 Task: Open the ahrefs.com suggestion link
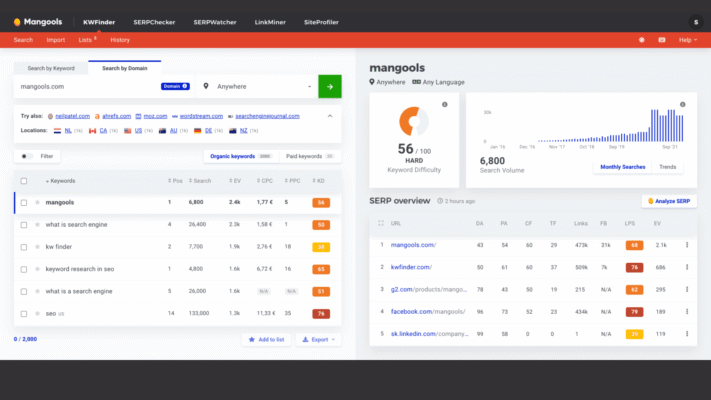117,116
